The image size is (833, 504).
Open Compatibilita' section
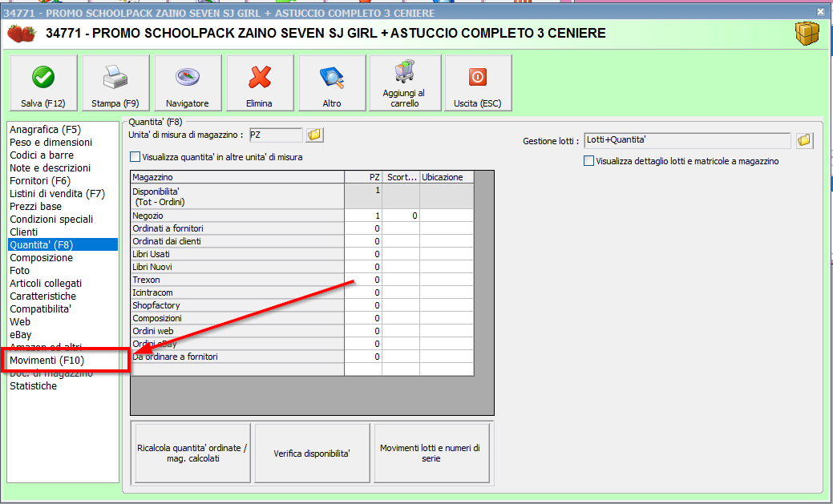[x=40, y=308]
